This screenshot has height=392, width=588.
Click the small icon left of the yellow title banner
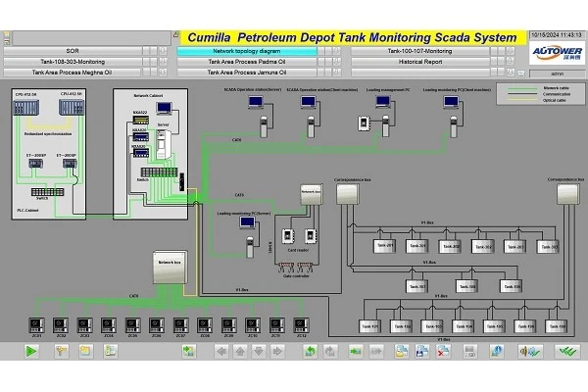pyautogui.click(x=175, y=34)
